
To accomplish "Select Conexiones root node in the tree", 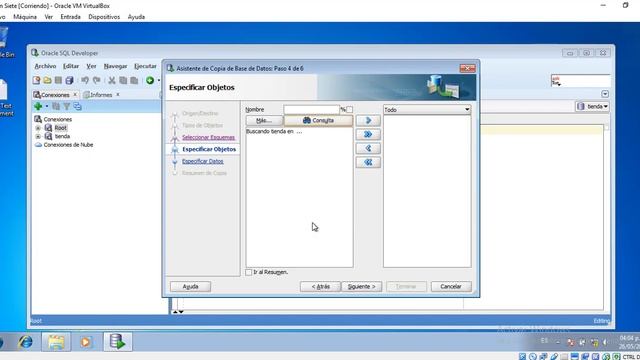I will click(x=58, y=119).
